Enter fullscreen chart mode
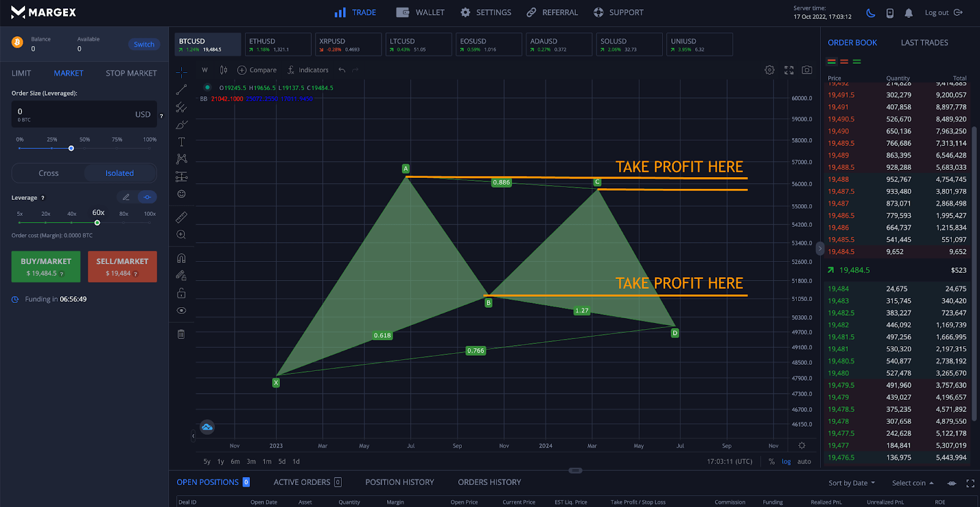 tap(789, 71)
